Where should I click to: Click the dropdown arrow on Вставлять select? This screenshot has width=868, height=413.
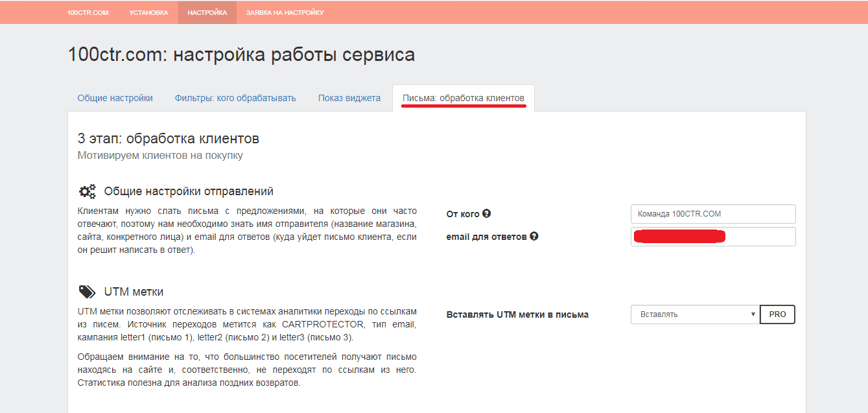pyautogui.click(x=753, y=314)
